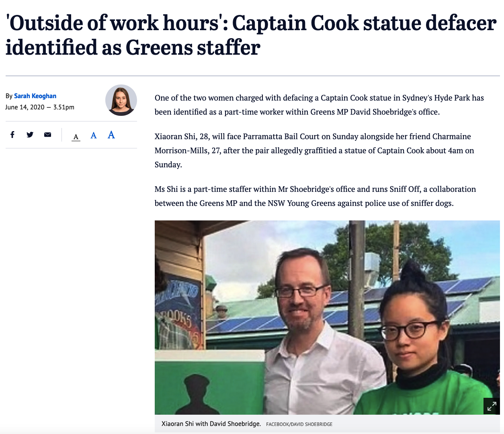This screenshot has height=434, width=504.
Task: Send the article by email envelope icon
Action: pos(47,135)
